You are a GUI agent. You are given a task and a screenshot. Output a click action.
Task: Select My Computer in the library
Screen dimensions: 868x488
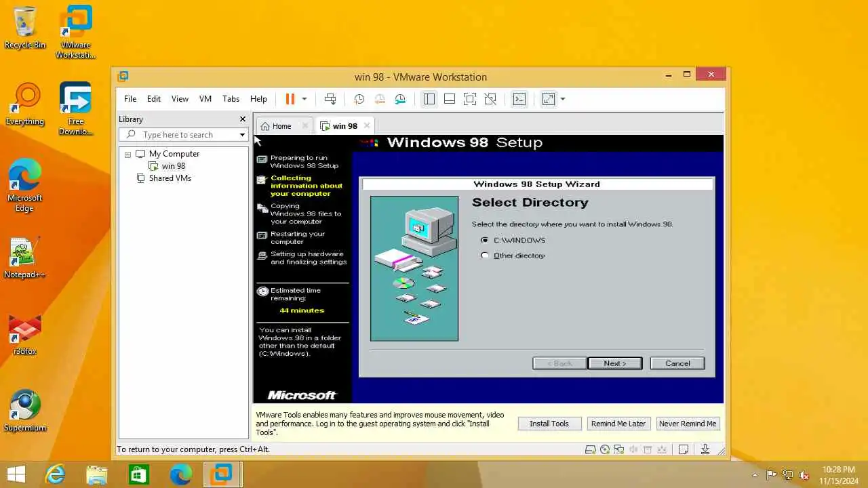click(x=174, y=154)
